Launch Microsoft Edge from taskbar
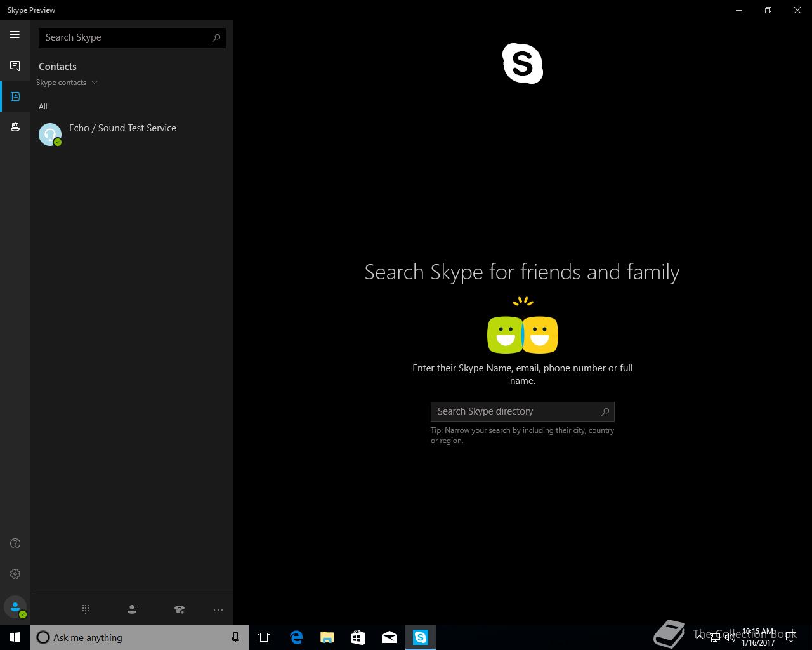The height and width of the screenshot is (650, 812). (296, 637)
